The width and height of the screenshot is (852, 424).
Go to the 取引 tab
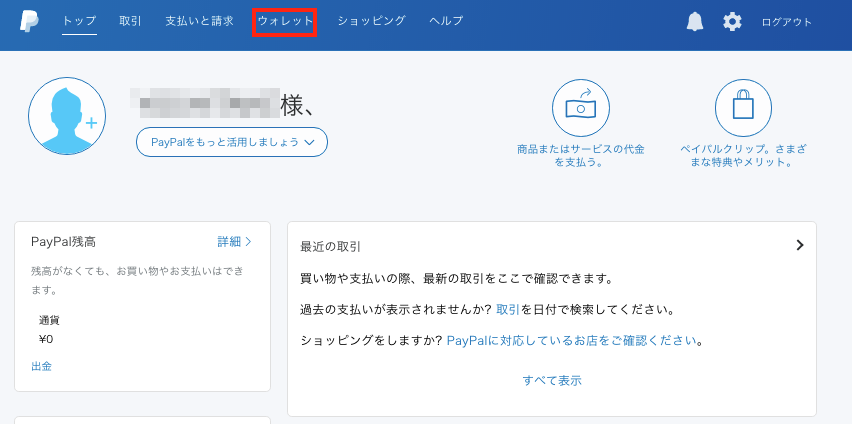pos(130,21)
